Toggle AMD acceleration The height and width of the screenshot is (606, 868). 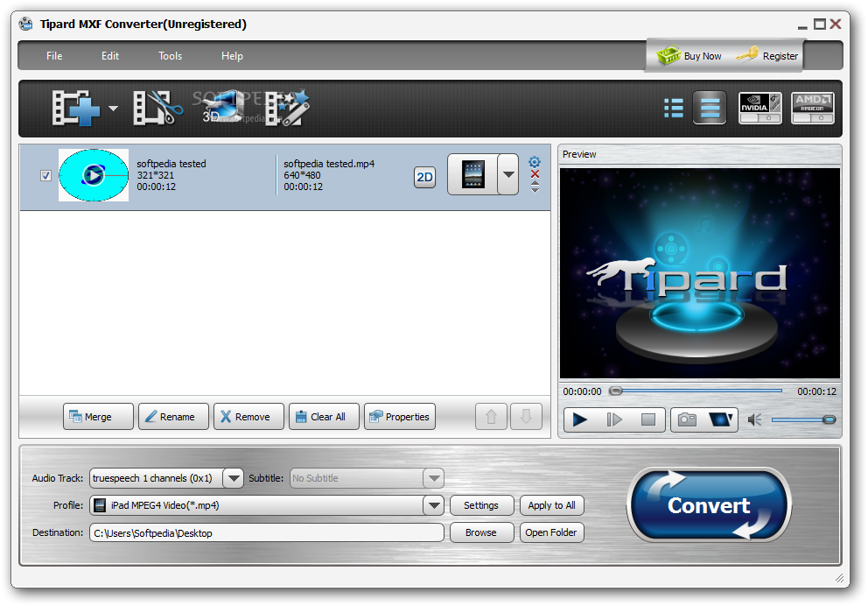pyautogui.click(x=812, y=108)
